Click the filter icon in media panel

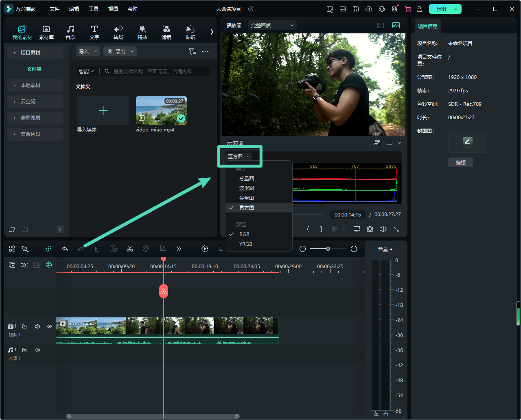tap(192, 52)
